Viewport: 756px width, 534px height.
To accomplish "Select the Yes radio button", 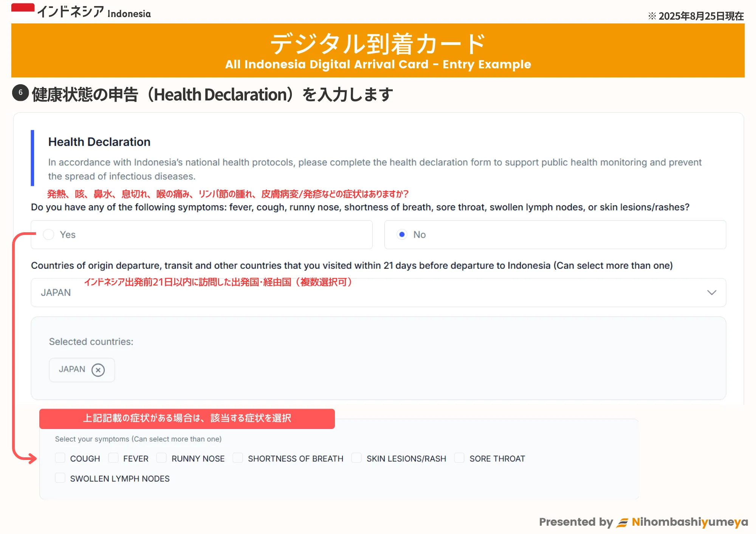I will pos(48,235).
